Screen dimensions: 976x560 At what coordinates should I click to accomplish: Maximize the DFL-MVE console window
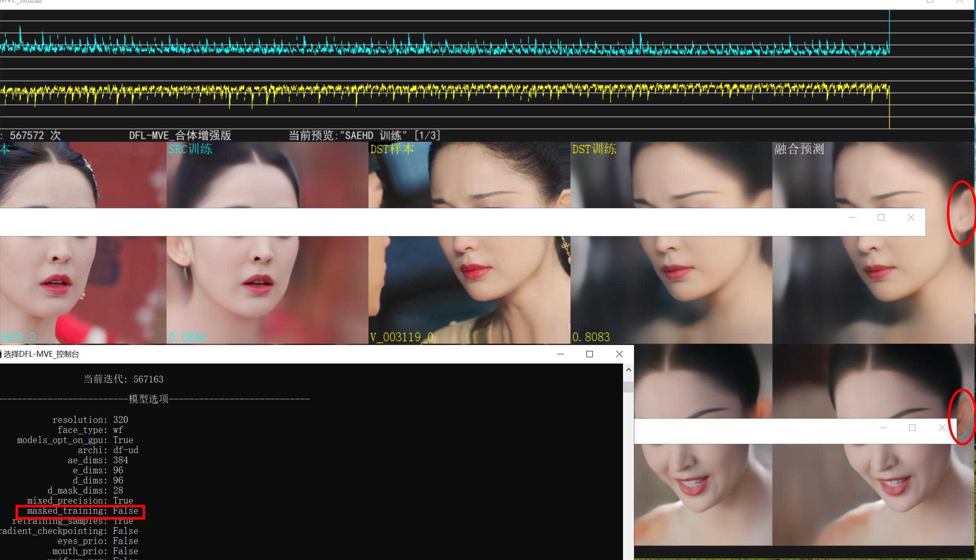[x=589, y=354]
